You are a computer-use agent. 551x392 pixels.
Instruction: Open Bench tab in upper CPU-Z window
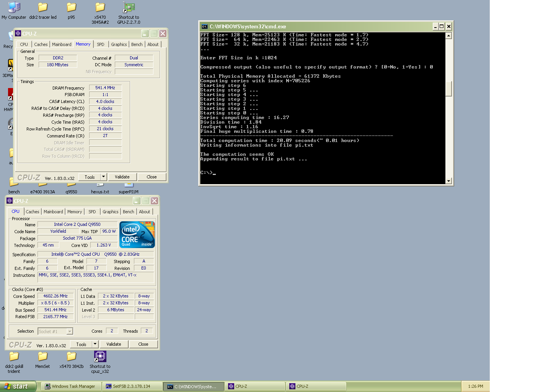(x=137, y=44)
